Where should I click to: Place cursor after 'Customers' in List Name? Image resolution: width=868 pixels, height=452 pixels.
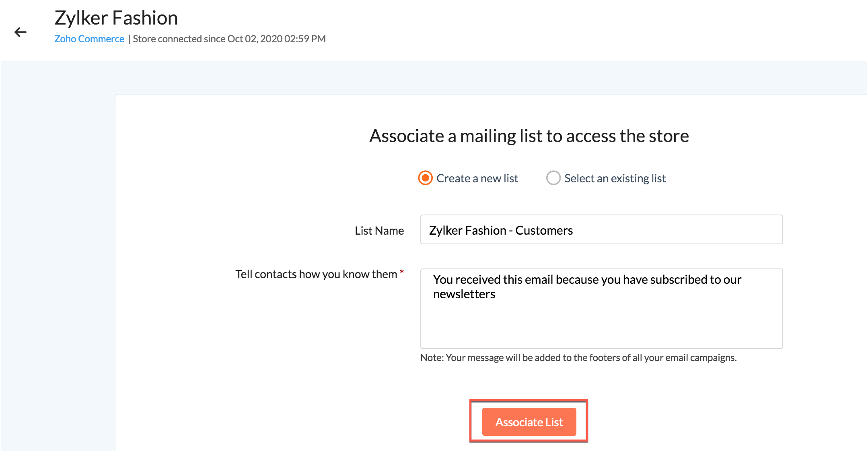574,231
